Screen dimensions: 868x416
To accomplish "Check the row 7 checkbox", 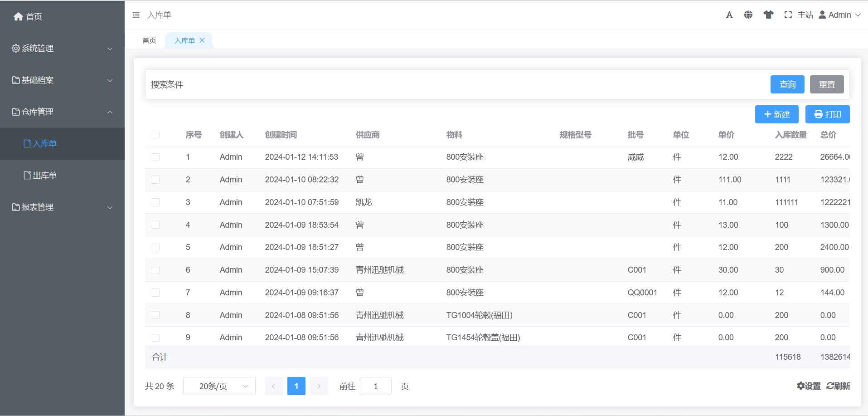I will [156, 293].
